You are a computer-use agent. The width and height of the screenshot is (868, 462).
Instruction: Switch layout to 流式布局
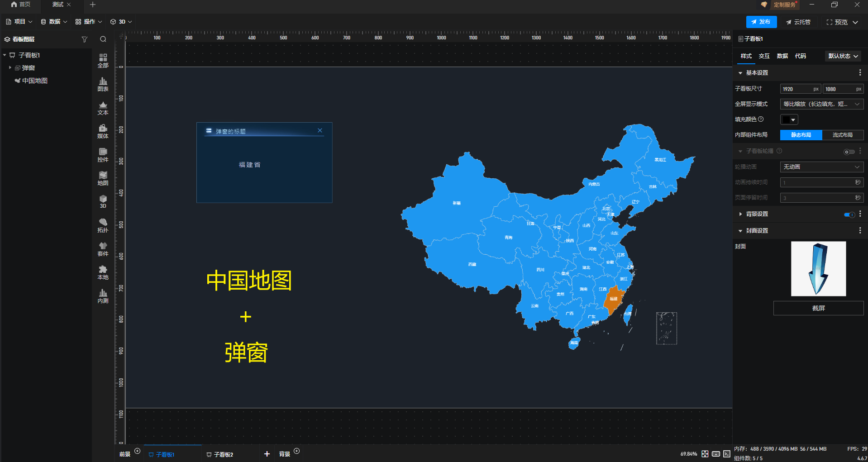pyautogui.click(x=844, y=135)
